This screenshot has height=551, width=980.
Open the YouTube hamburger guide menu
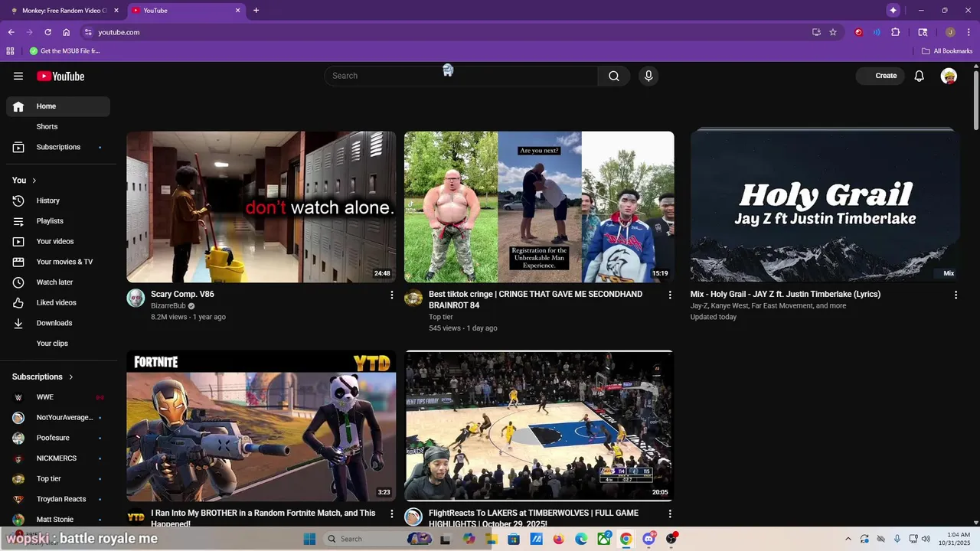point(18,76)
